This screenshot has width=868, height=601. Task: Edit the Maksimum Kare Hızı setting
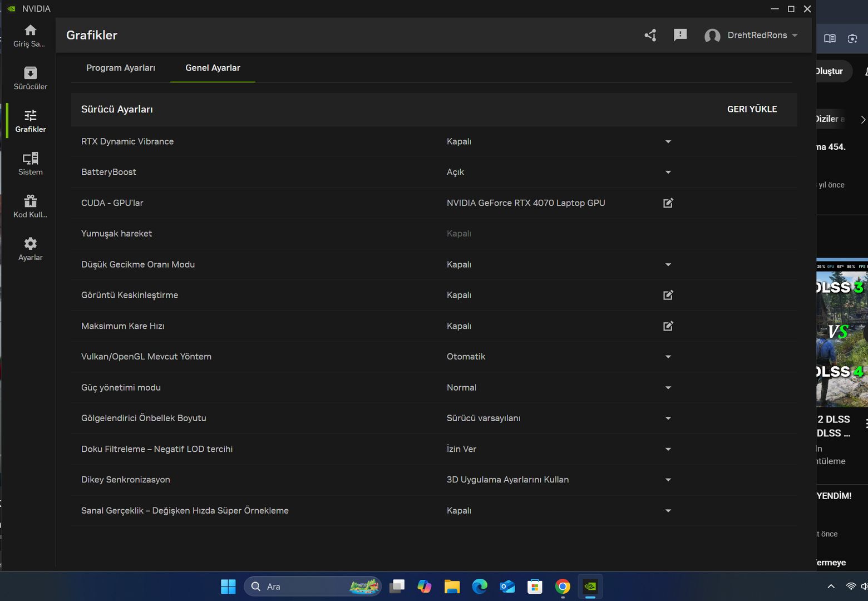pyautogui.click(x=668, y=326)
